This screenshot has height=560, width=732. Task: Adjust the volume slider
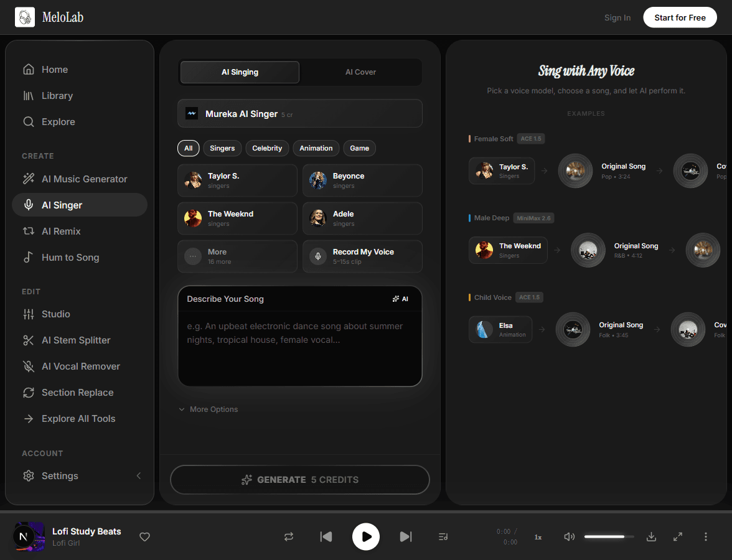609,536
